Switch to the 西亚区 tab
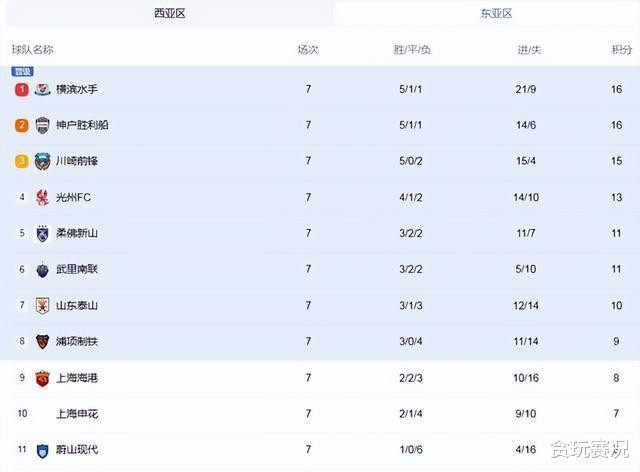 pos(170,13)
